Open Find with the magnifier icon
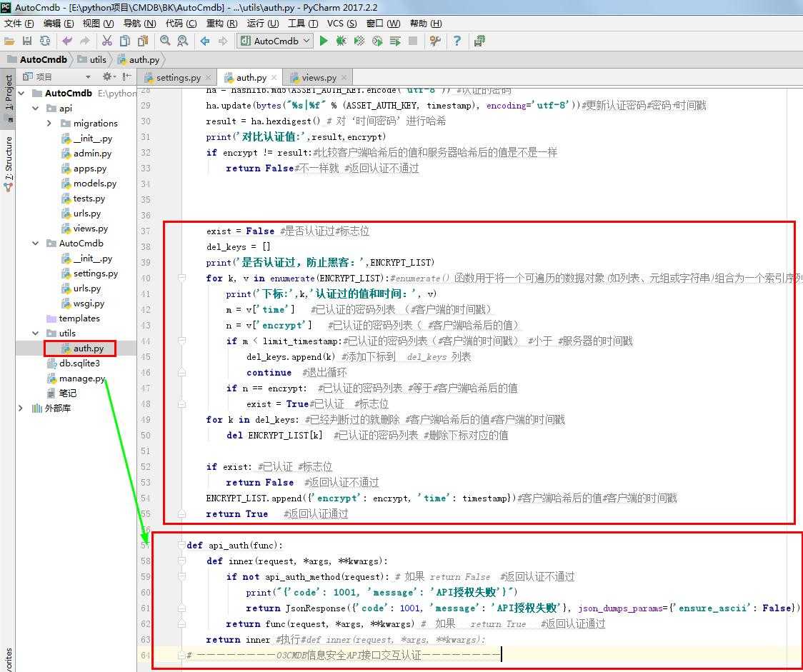 pyautogui.click(x=165, y=41)
